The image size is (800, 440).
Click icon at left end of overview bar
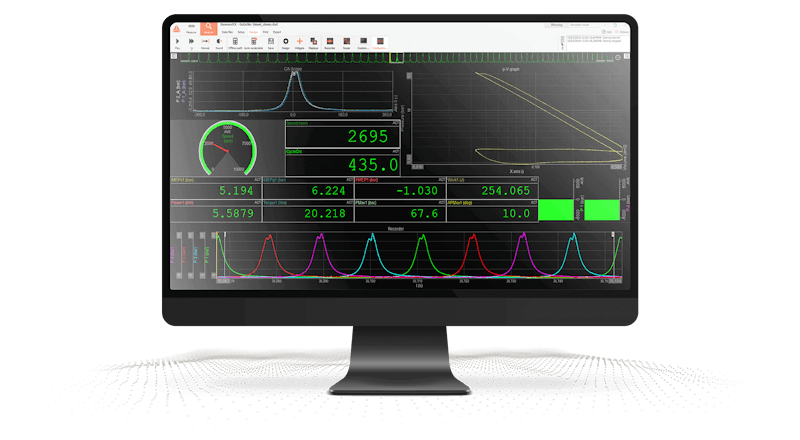tap(174, 56)
